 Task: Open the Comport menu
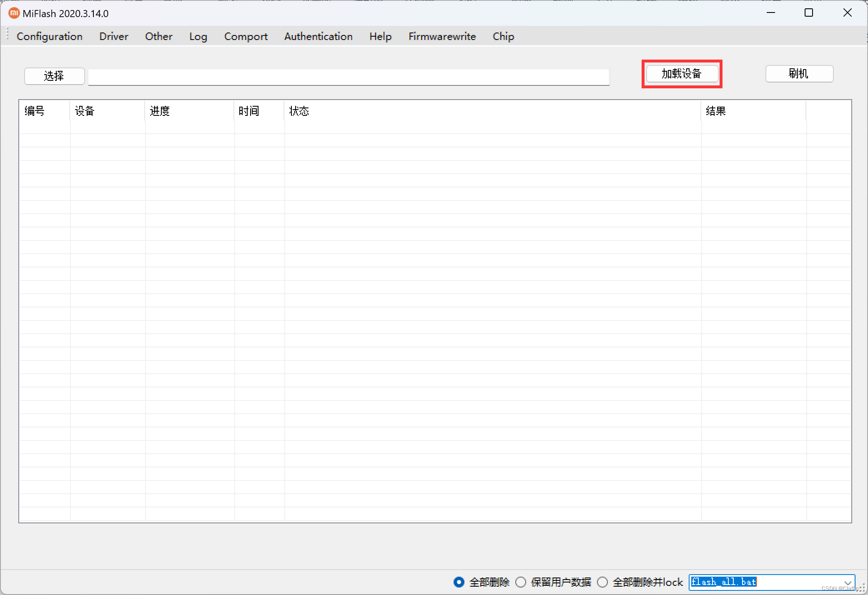click(246, 36)
